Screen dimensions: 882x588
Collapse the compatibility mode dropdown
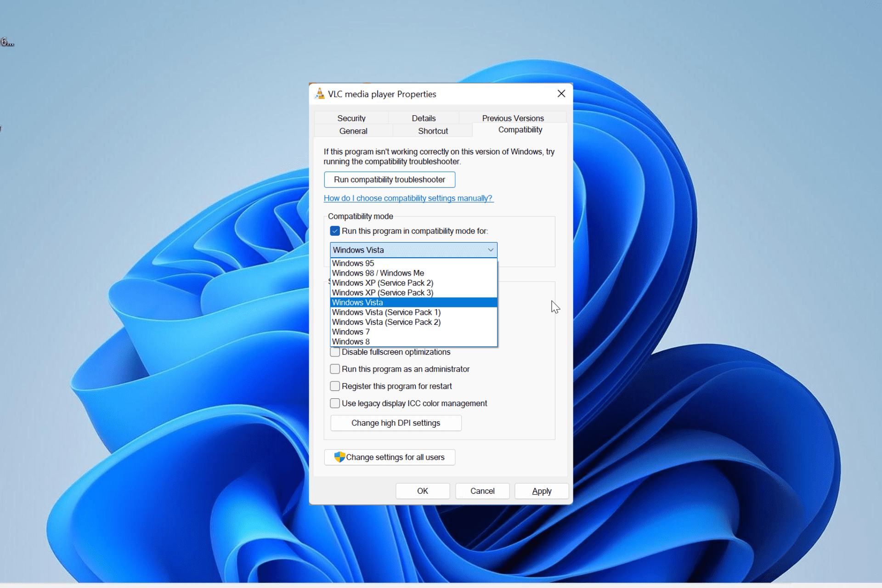point(491,249)
